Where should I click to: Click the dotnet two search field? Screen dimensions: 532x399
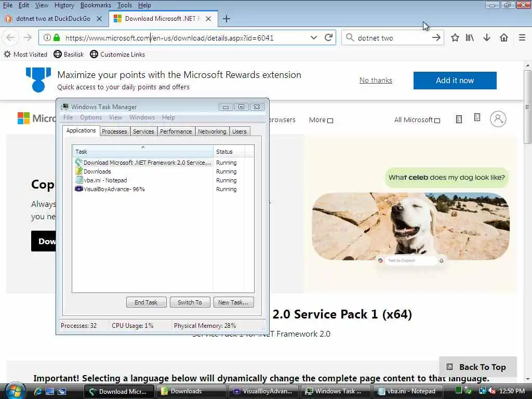point(393,37)
